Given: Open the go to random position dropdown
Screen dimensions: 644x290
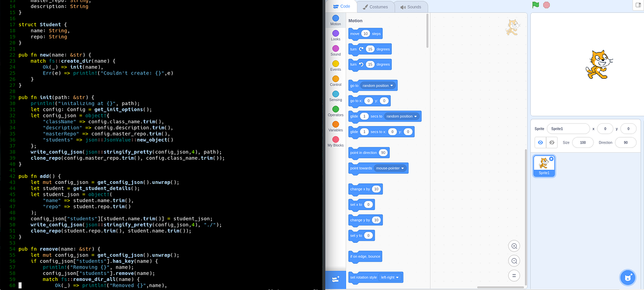Looking at the screenshot, I should pos(378,85).
